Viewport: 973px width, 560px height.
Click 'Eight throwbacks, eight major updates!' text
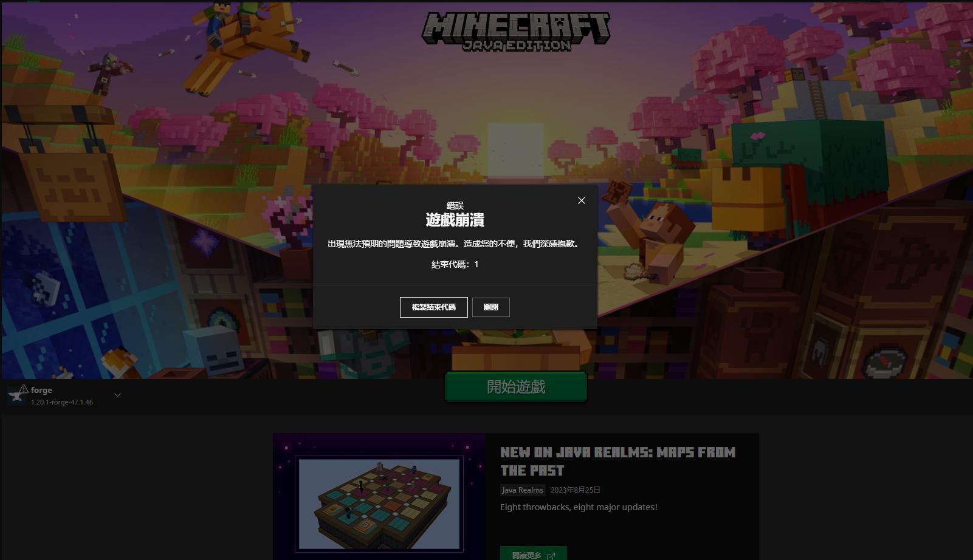point(578,507)
